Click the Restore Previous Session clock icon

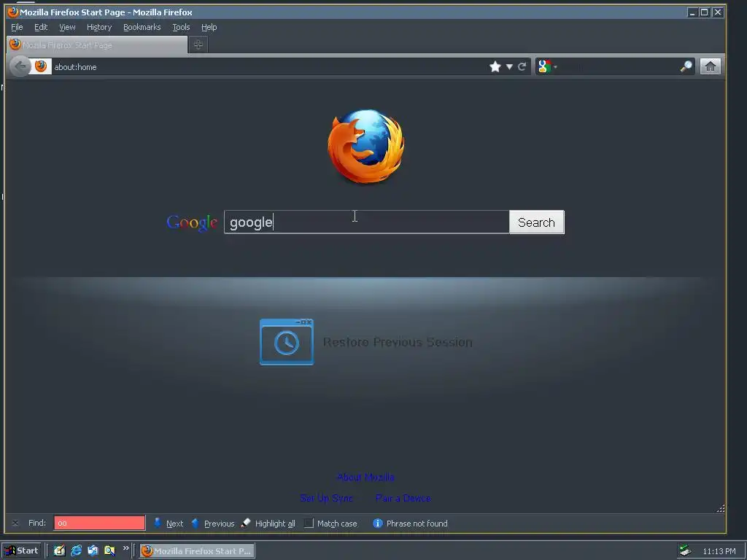286,342
